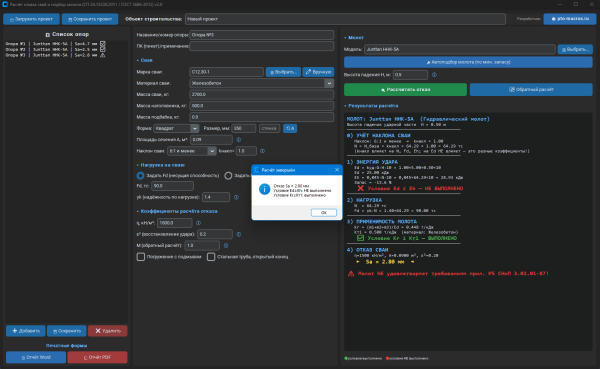Enable Погружение с подмывом checkbox
Viewport: 600px width, 369px height.
click(x=141, y=256)
